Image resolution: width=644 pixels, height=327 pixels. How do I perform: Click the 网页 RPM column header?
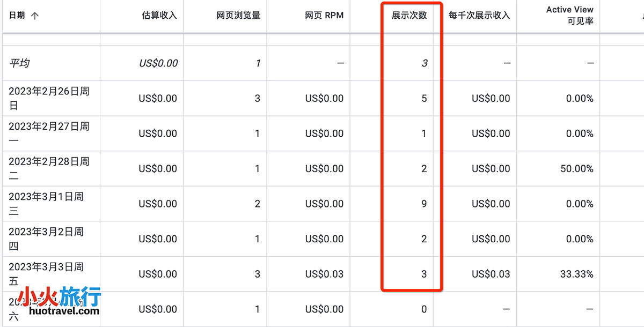(x=324, y=16)
